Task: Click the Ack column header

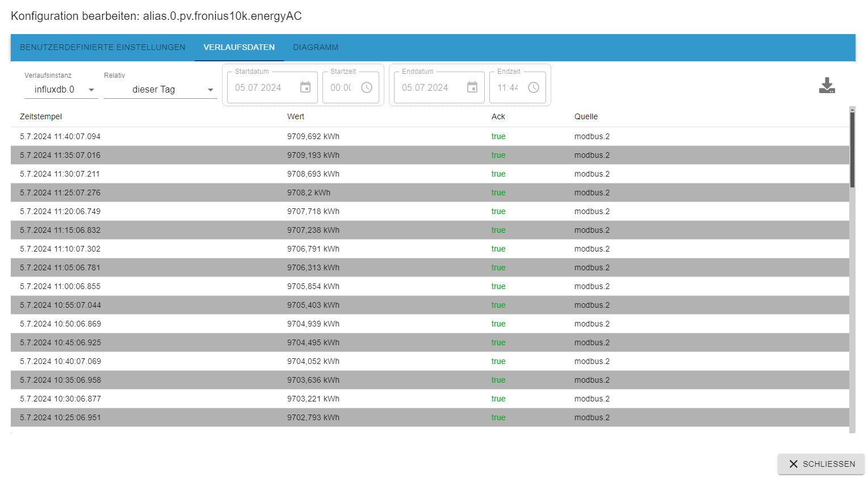Action: pos(498,116)
